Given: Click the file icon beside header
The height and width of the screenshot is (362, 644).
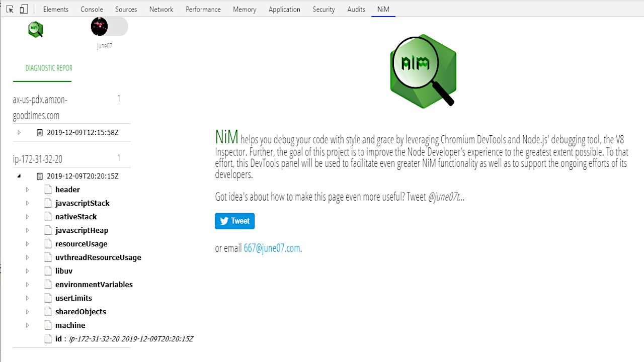Looking at the screenshot, I should [x=48, y=190].
